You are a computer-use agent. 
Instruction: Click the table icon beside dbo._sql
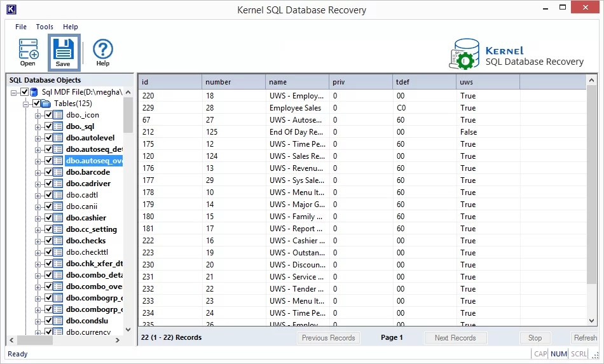pyautogui.click(x=58, y=126)
